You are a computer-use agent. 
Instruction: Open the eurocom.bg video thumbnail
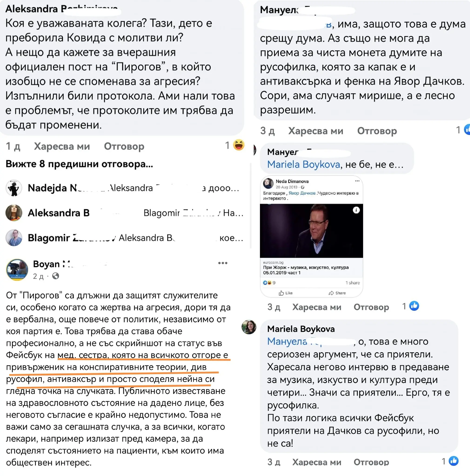pos(311,231)
